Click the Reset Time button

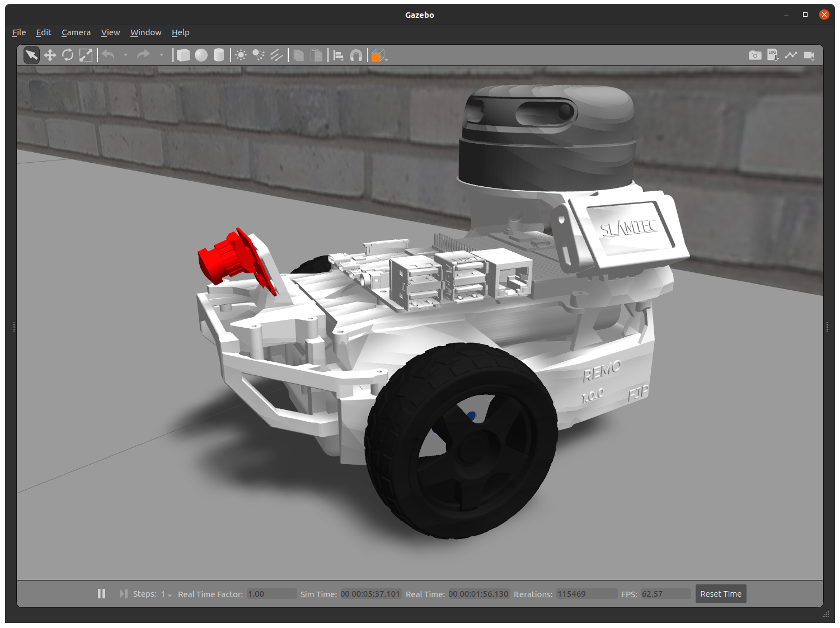point(720,594)
